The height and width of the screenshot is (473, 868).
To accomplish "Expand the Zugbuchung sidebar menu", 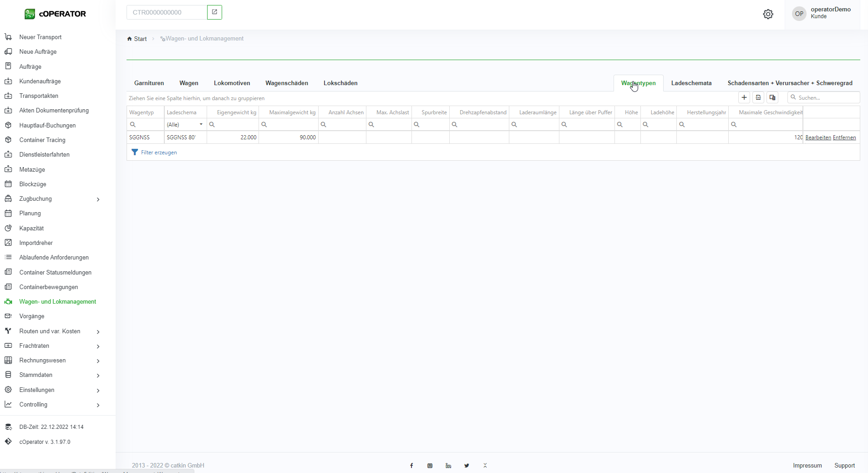I will click(98, 199).
